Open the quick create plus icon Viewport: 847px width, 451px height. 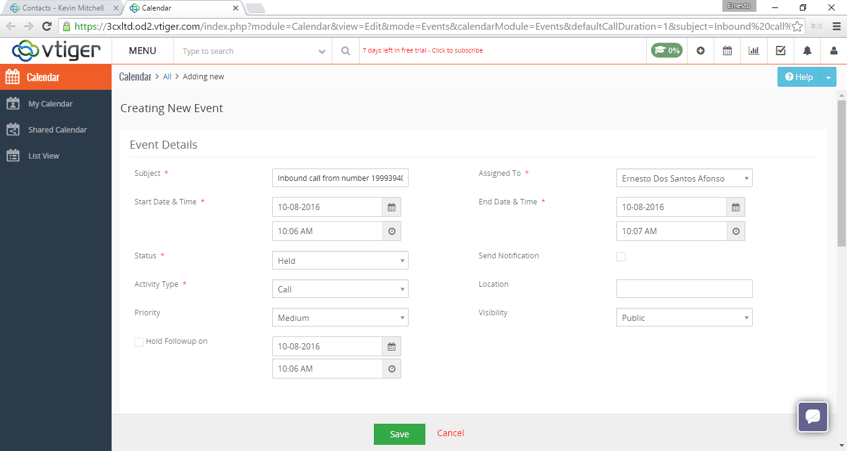(x=701, y=51)
